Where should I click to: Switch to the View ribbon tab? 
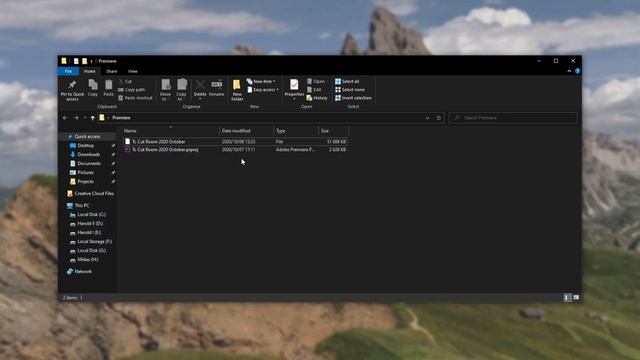coord(133,71)
